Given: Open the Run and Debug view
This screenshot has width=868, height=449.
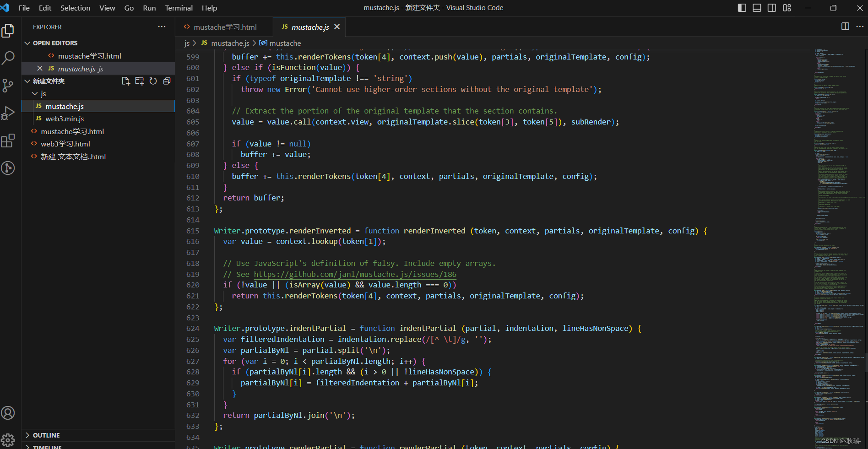Looking at the screenshot, I should [8, 113].
